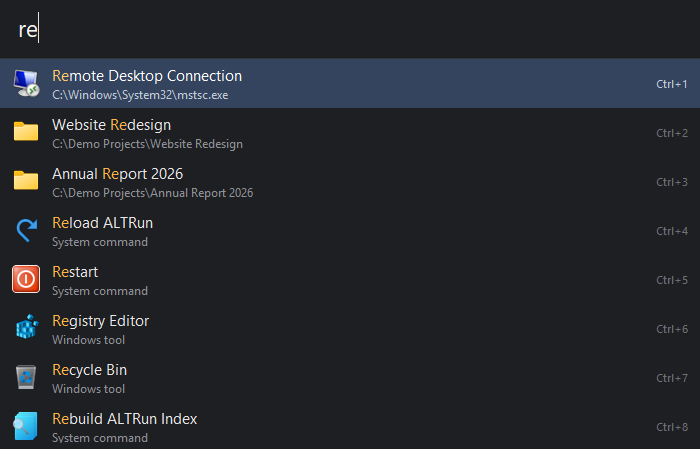Viewport: 700px width, 449px height.
Task: Run the Reload ALTRun system command
Action: pos(350,230)
